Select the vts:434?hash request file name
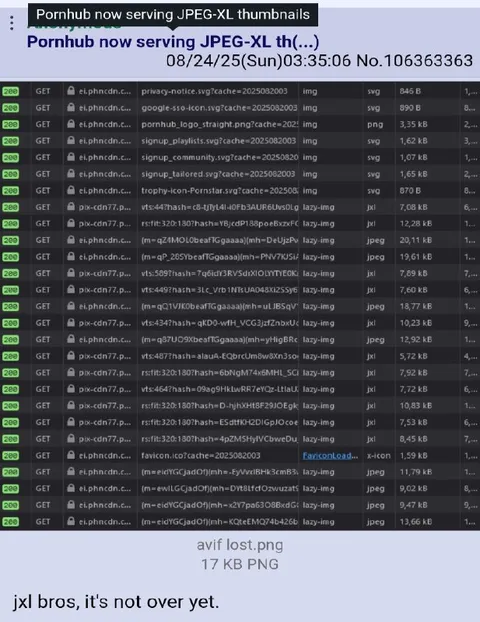480x622 pixels. coord(220,323)
